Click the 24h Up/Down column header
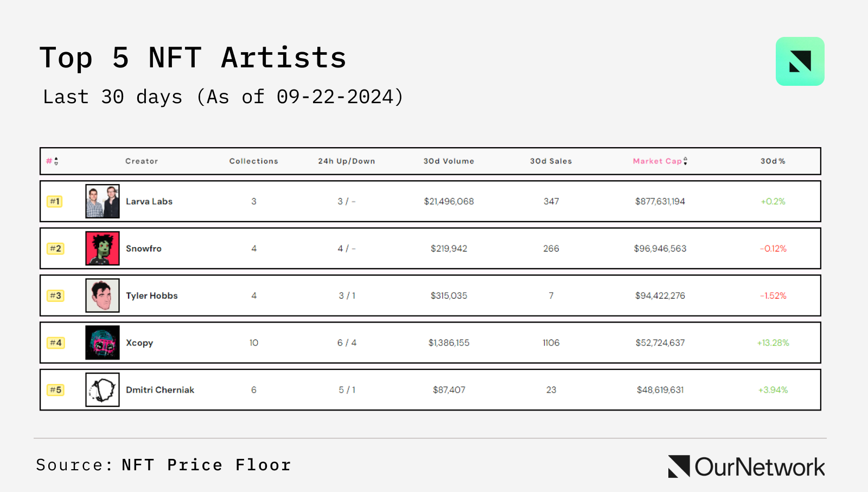Screen dimensions: 868x492 [347, 161]
